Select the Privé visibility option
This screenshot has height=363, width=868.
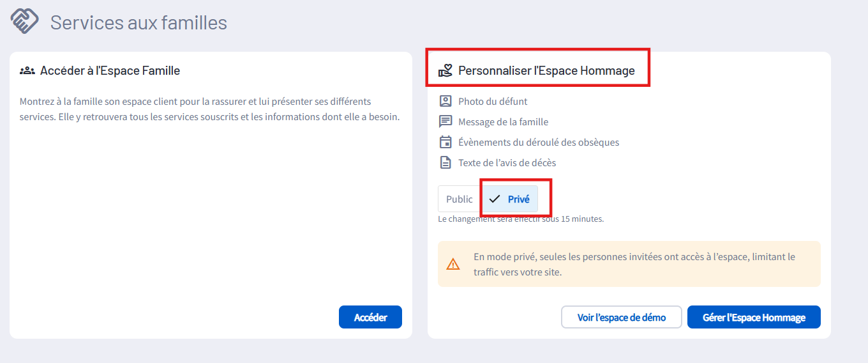[509, 199]
